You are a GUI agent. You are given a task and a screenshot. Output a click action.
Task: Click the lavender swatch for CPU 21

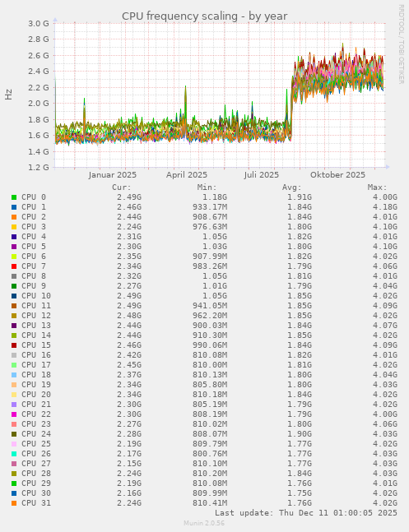[14, 404]
